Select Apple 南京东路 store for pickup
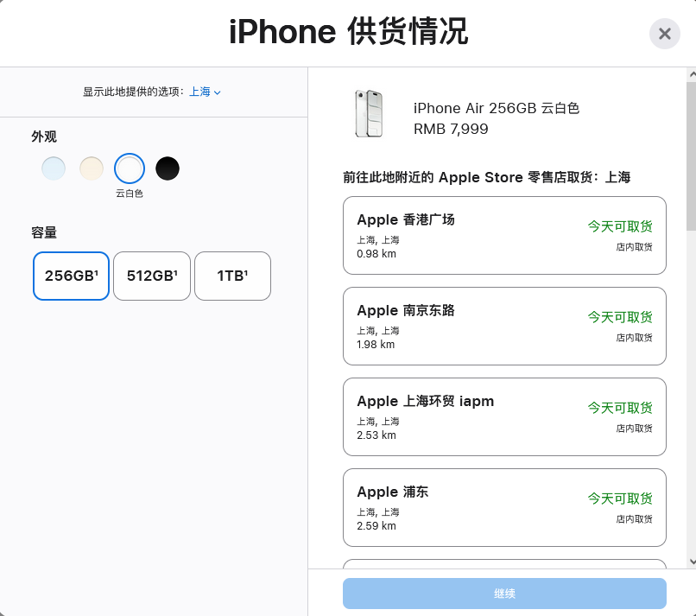 504,326
